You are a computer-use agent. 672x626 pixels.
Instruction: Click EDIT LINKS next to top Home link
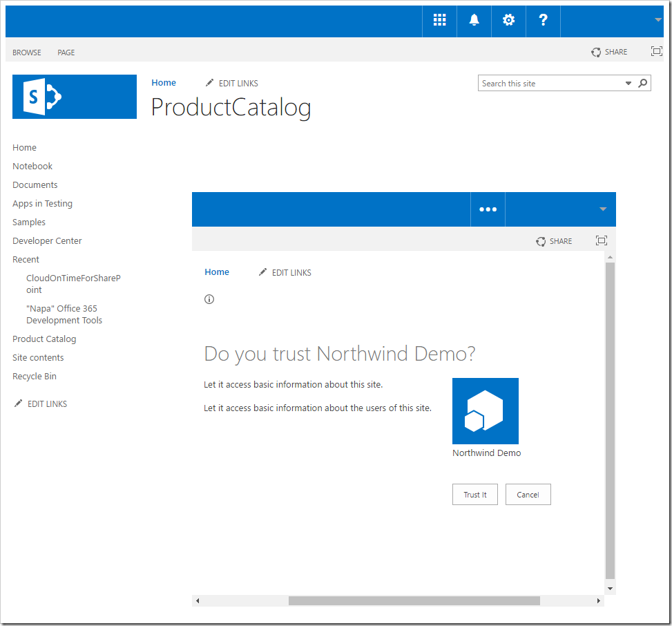pyautogui.click(x=238, y=83)
